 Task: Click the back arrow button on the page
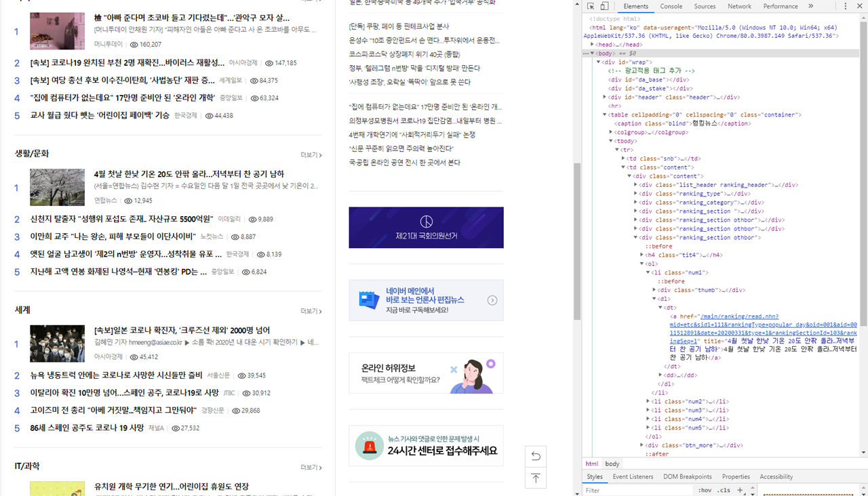pyautogui.click(x=535, y=455)
